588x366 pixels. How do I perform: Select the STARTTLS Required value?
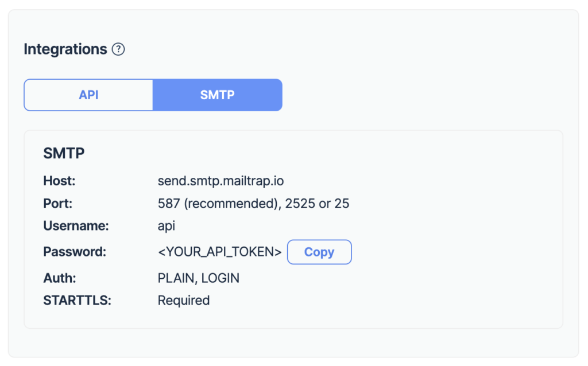[x=183, y=300]
